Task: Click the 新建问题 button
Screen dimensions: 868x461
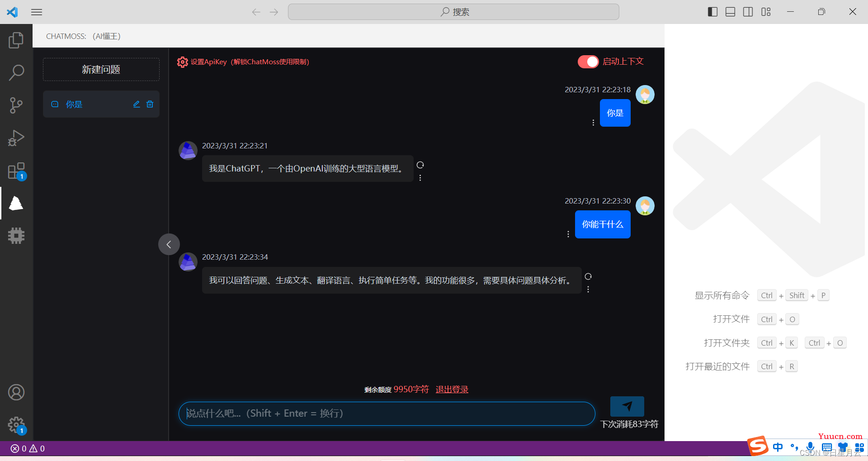Action: click(x=101, y=69)
